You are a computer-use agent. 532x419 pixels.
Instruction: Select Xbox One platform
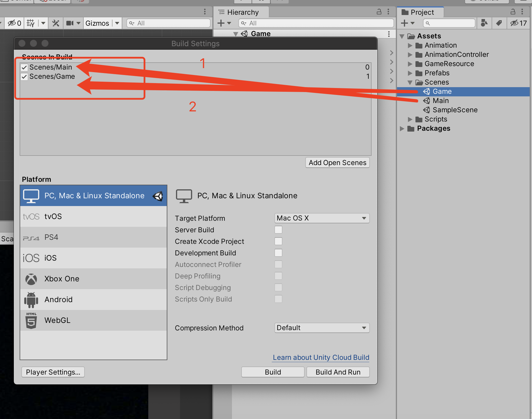(x=93, y=279)
